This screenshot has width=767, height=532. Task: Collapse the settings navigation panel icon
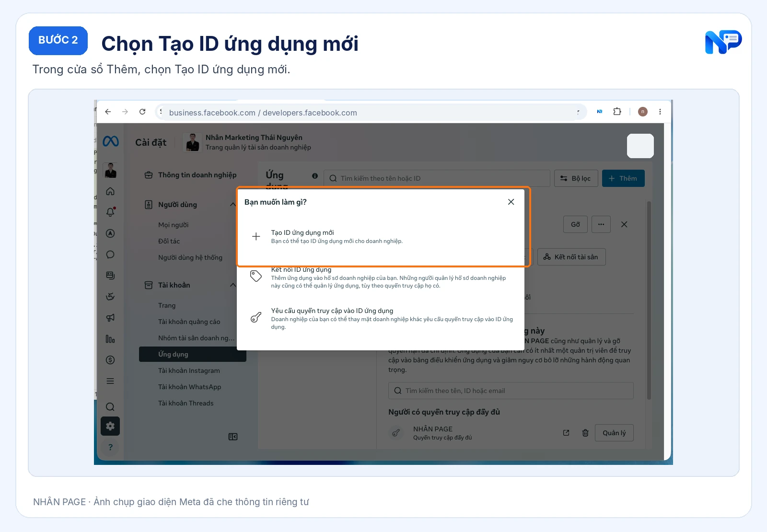tap(233, 437)
